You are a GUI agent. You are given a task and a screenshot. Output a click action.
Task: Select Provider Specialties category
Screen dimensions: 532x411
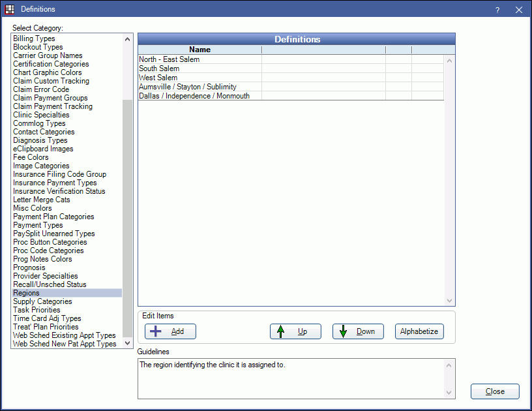[67, 276]
